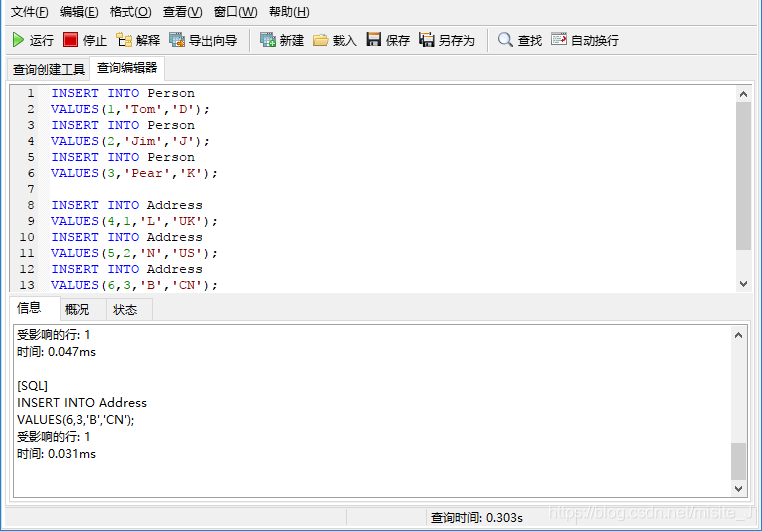The height and width of the screenshot is (531, 762).
Task: Click the 停止 button label
Action: pos(94,40)
